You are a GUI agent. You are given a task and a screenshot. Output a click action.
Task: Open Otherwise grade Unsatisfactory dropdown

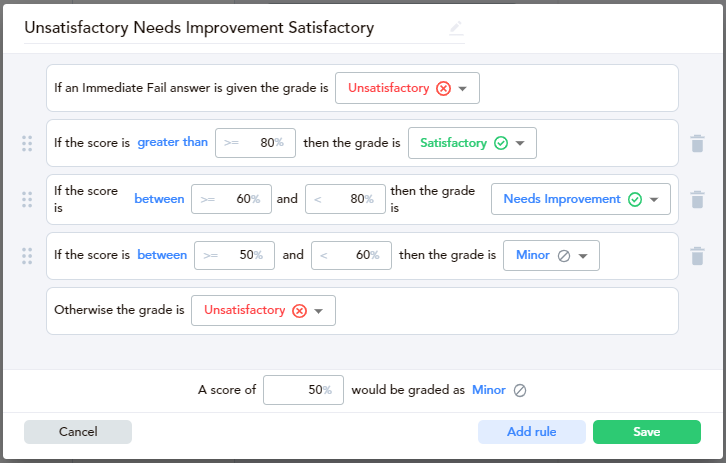[x=263, y=310]
